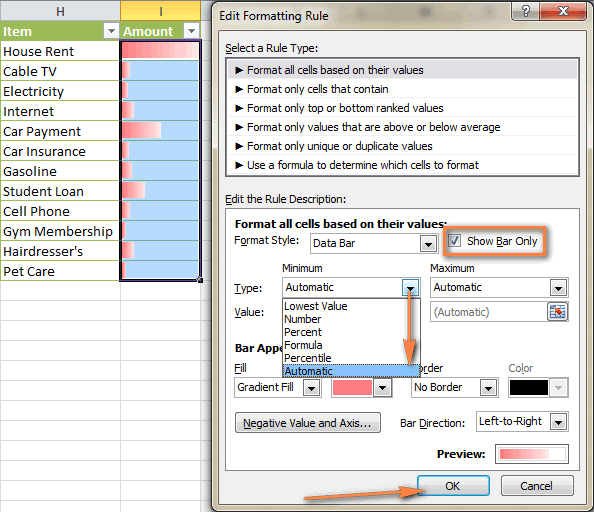Choose Percent from the Minimum type list
Screen dimensions: 594x512
tap(303, 332)
